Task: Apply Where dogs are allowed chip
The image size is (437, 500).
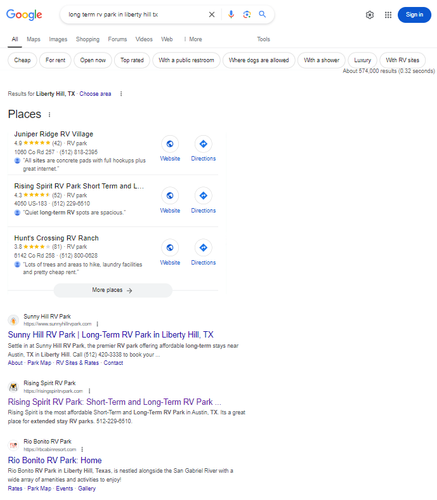Action: point(259,60)
